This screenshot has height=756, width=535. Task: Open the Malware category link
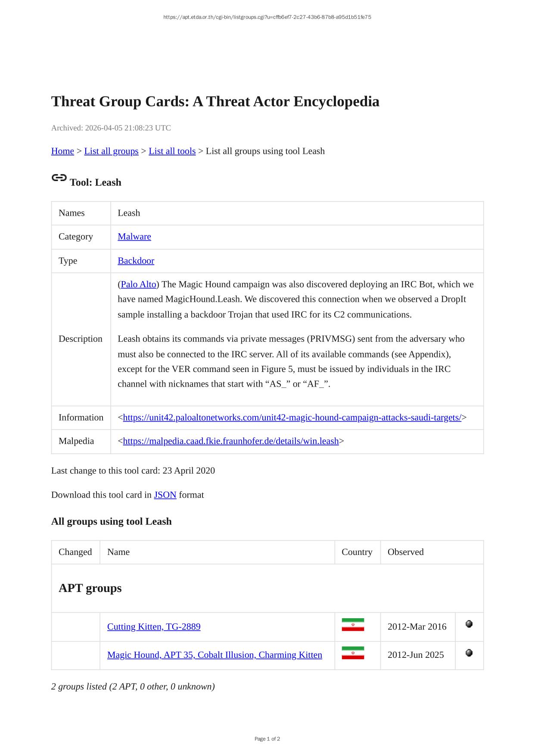tap(134, 236)
